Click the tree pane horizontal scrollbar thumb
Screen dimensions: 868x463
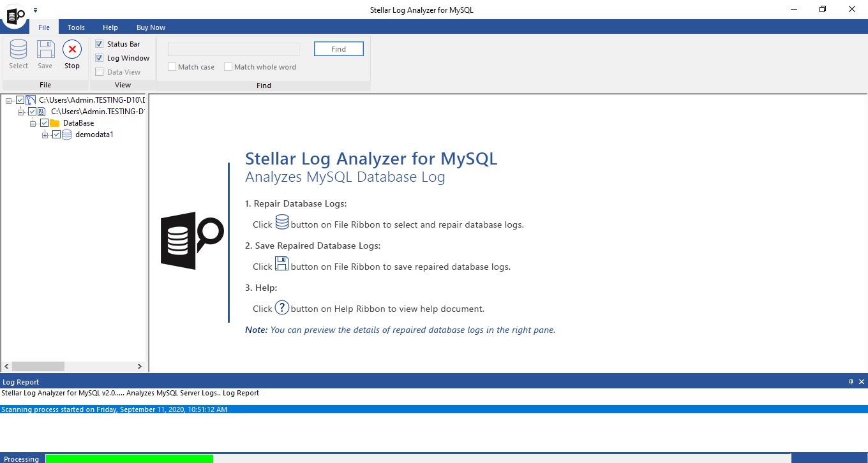(38, 367)
